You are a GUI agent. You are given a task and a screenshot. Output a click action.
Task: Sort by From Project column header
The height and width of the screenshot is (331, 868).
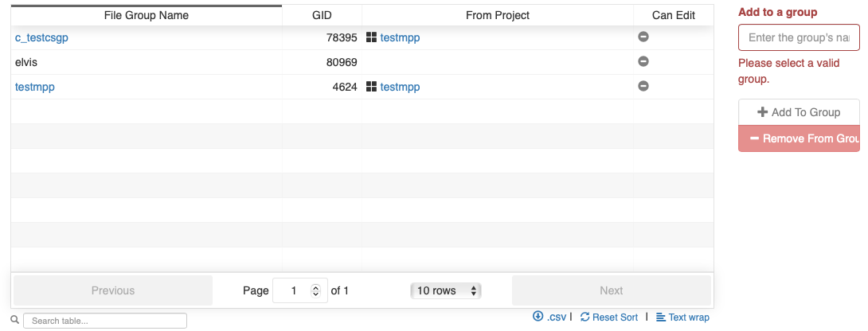498,15
